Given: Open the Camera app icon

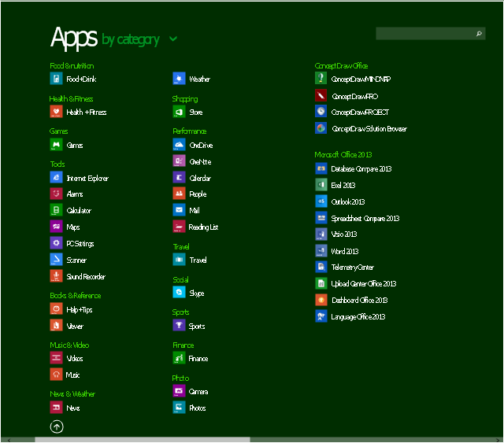Looking at the screenshot, I should [x=179, y=391].
